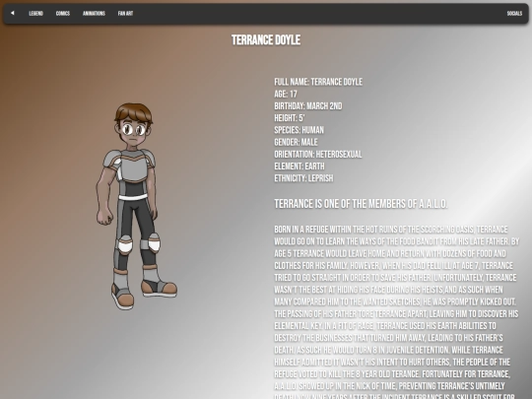Click the back arrow icon in navbar
This screenshot has height=399, width=532.
(x=13, y=13)
